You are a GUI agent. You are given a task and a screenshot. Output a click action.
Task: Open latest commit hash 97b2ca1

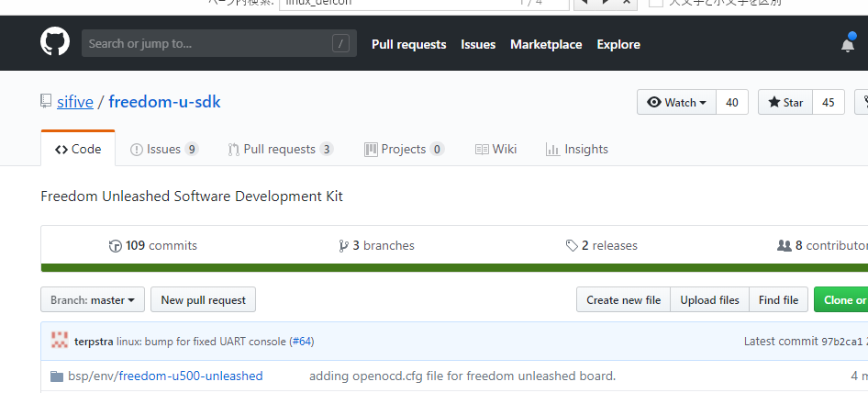pyautogui.click(x=841, y=342)
